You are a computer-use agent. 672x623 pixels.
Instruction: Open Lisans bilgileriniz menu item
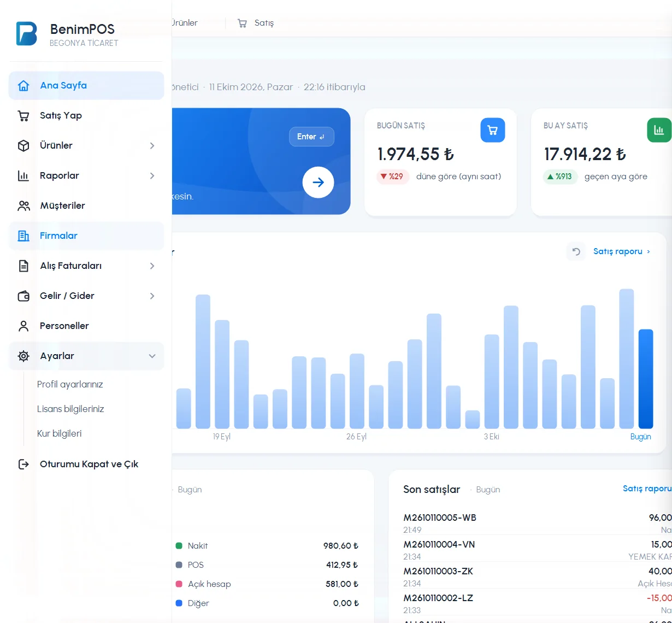tap(70, 409)
